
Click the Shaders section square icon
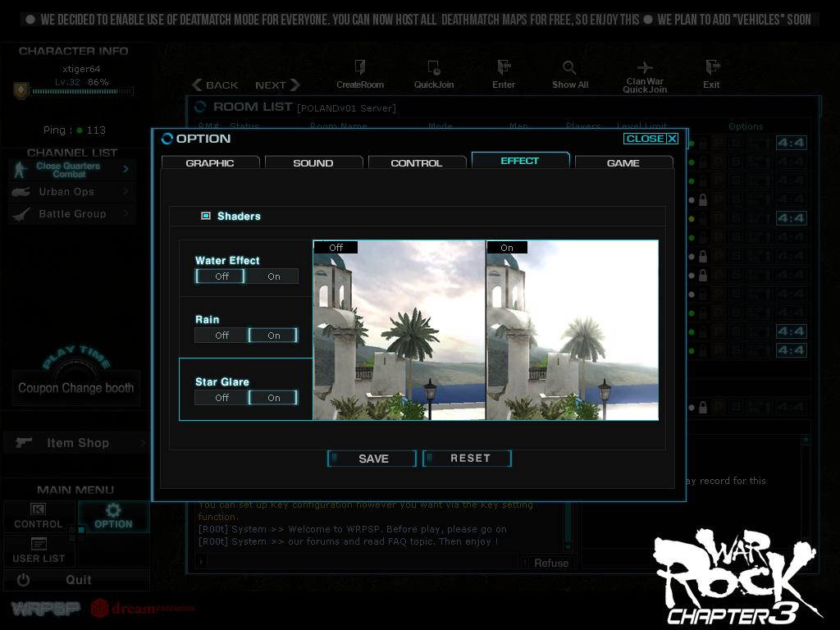(205, 216)
